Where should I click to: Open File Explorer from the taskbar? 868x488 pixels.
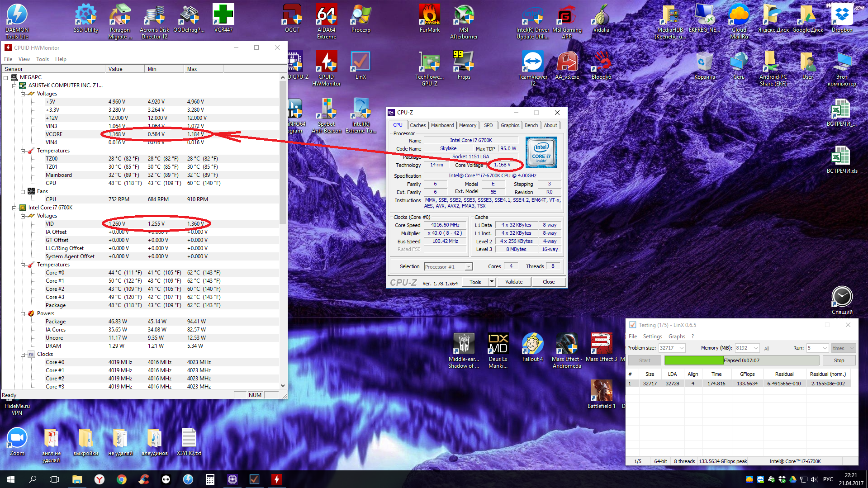click(77, 479)
